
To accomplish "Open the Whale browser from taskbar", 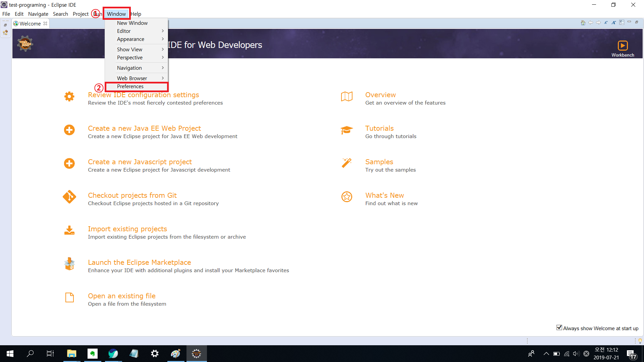I will pyautogui.click(x=113, y=354).
